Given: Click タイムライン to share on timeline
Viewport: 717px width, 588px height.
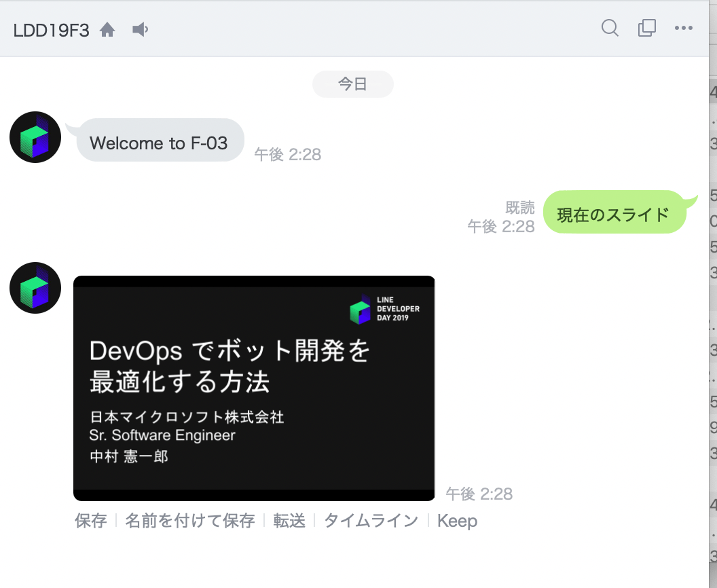Looking at the screenshot, I should coord(371,521).
